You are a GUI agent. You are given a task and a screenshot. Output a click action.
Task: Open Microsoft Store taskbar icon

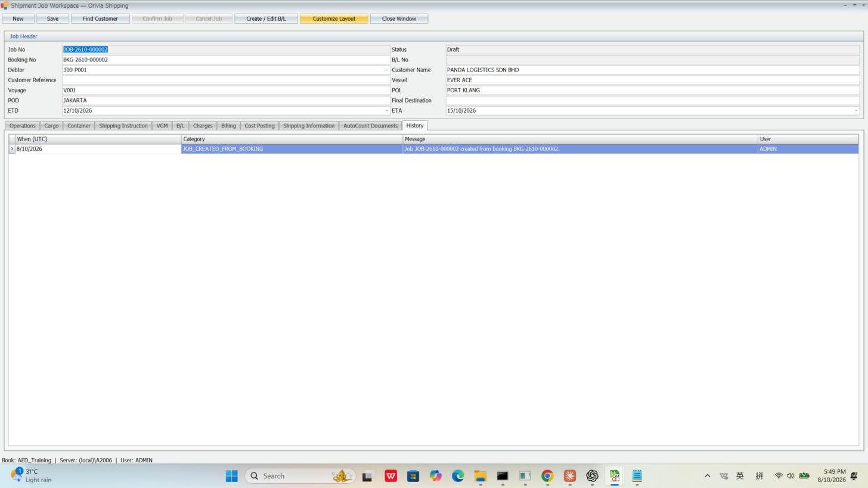coord(413,475)
